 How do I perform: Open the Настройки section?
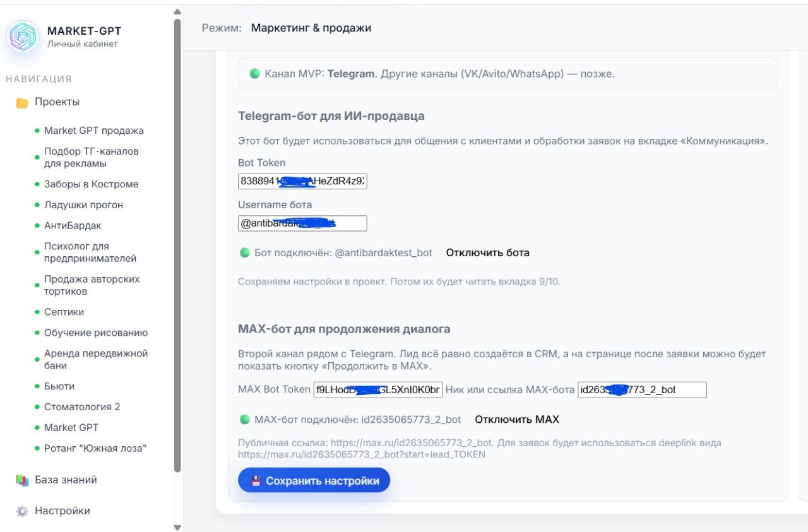click(62, 511)
